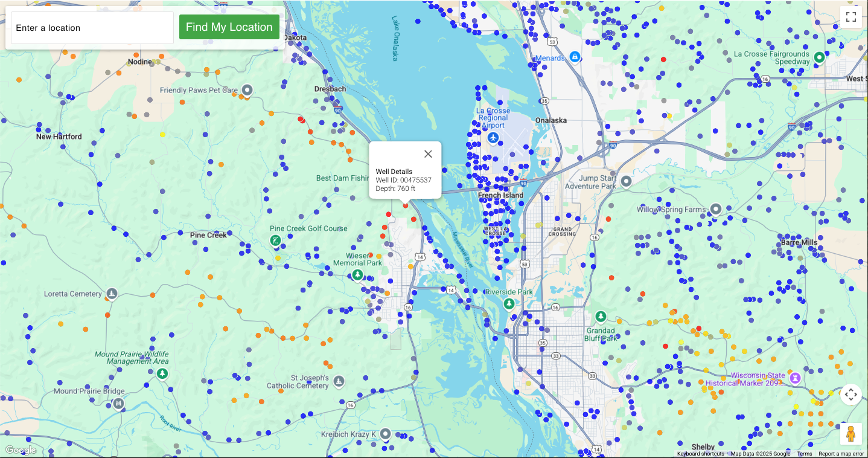Click the Grandad Bluff Park icon
868x458 pixels.
point(601,315)
